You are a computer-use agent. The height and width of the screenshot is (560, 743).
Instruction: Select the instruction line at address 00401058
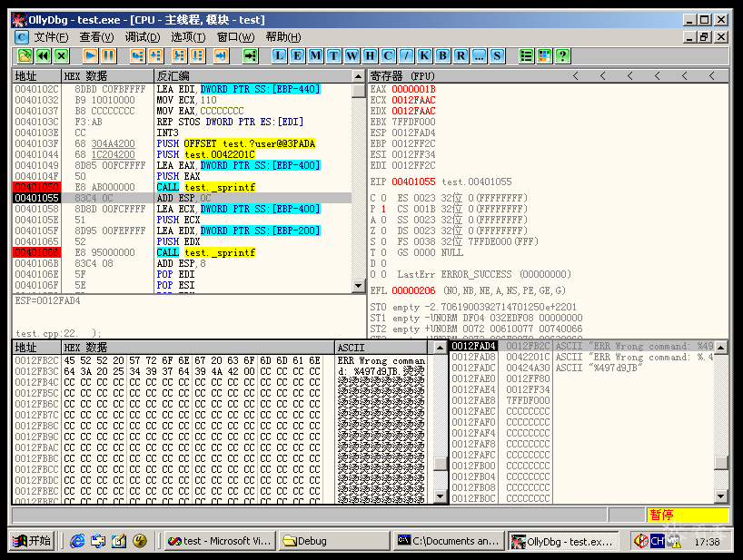tap(182, 209)
